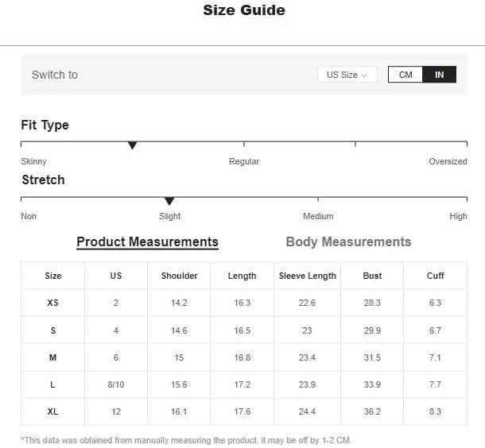Screen dimensions: 485x448
Task: Click the High stretch label
Action: point(458,216)
